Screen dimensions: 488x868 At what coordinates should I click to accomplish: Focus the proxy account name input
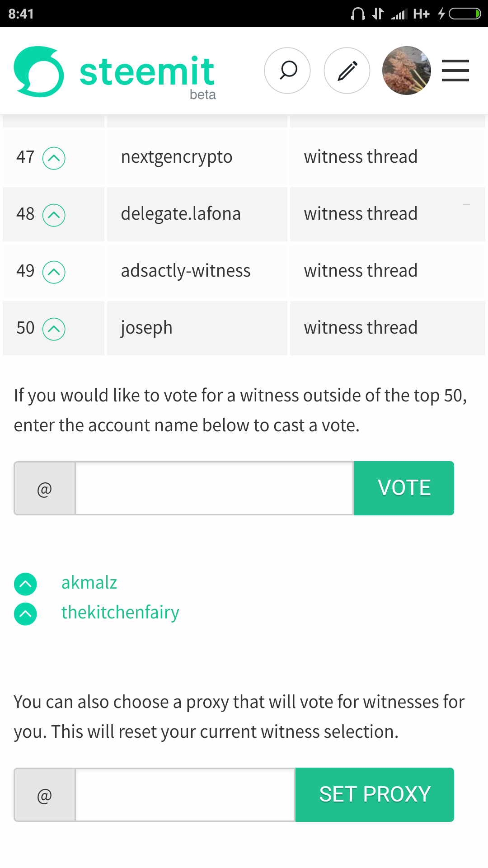185,795
